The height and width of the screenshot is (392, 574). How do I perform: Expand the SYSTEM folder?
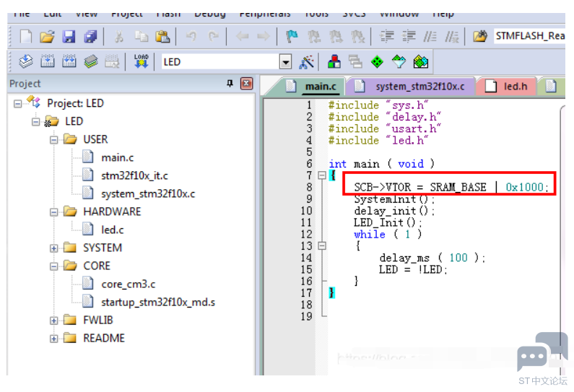(54, 248)
